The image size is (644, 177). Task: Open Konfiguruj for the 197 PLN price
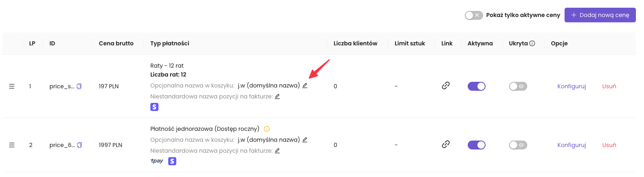pos(571,86)
